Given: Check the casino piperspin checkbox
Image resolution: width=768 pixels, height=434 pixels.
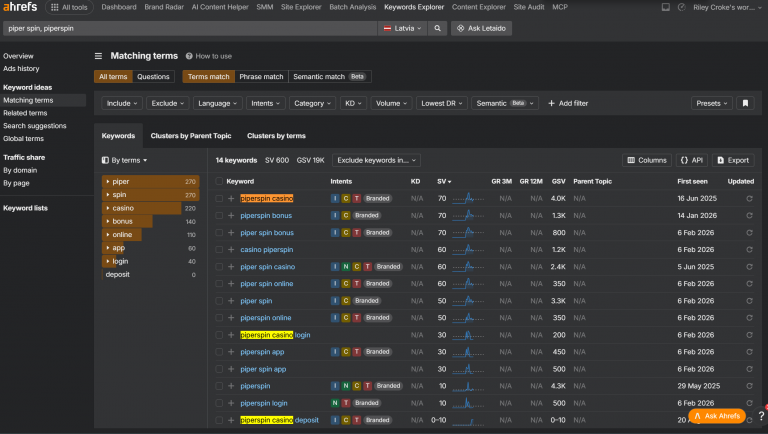Looking at the screenshot, I should pyautogui.click(x=219, y=249).
